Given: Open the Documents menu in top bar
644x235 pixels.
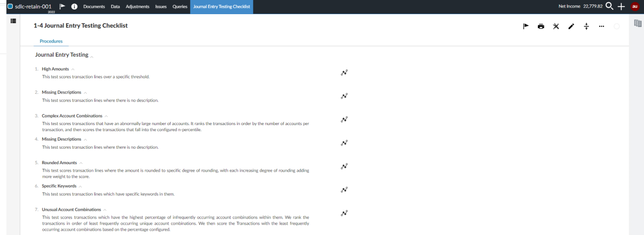Looking at the screenshot, I should pos(94,7).
